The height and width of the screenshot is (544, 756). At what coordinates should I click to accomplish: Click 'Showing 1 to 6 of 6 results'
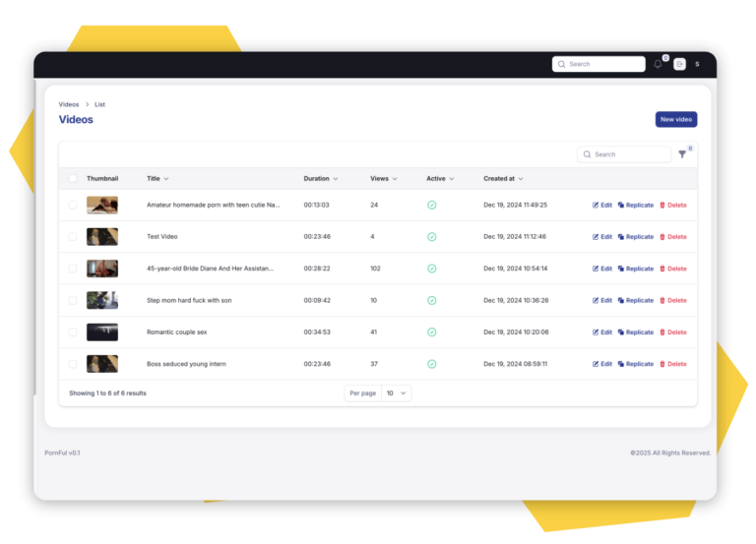click(x=107, y=393)
